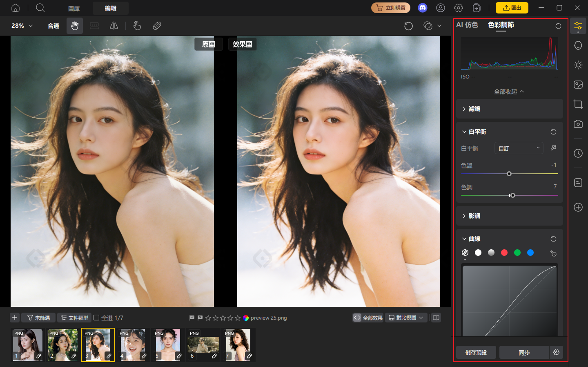
Task: Toggle the pick flag icon
Action: [x=192, y=318]
